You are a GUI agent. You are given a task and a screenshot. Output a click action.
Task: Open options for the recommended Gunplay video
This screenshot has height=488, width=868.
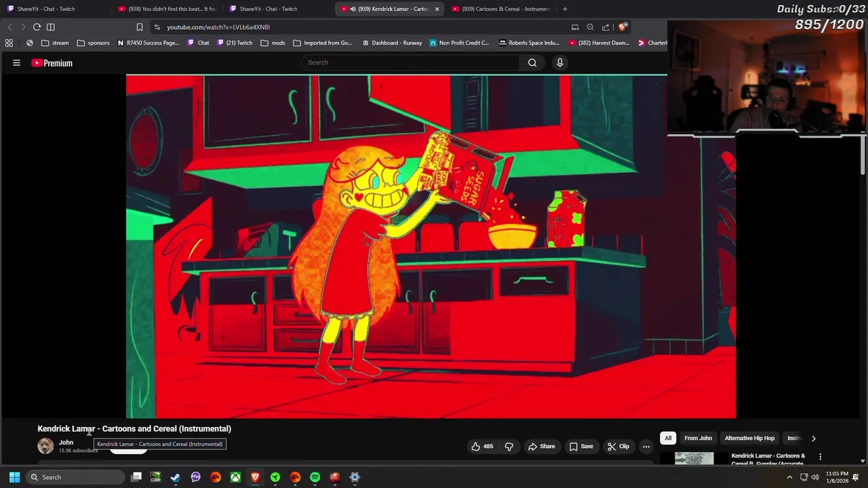pyautogui.click(x=820, y=457)
